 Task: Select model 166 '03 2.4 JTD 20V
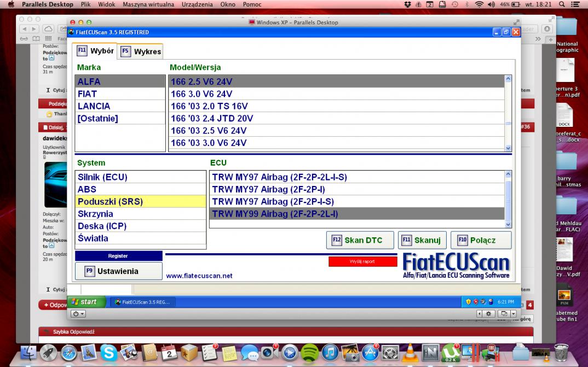[x=336, y=118]
